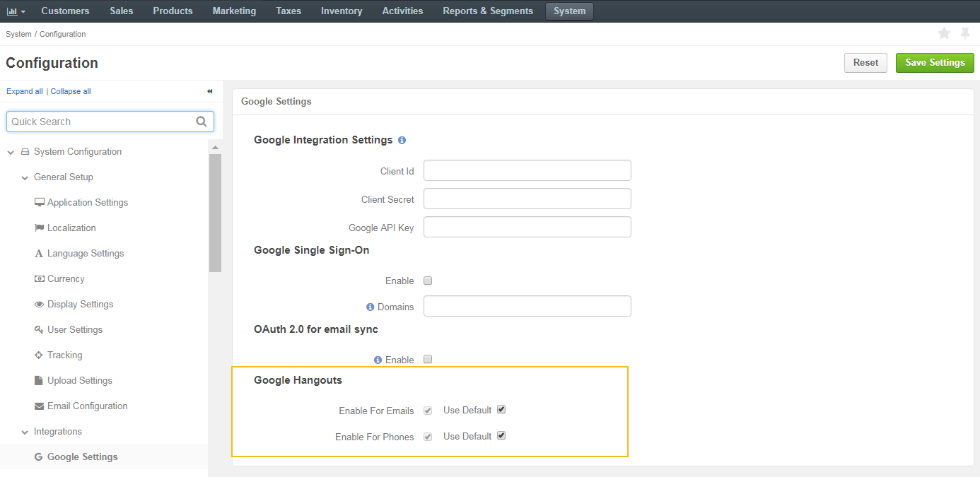Open the Customers menu
Viewport: 980px width, 477px height.
65,11
